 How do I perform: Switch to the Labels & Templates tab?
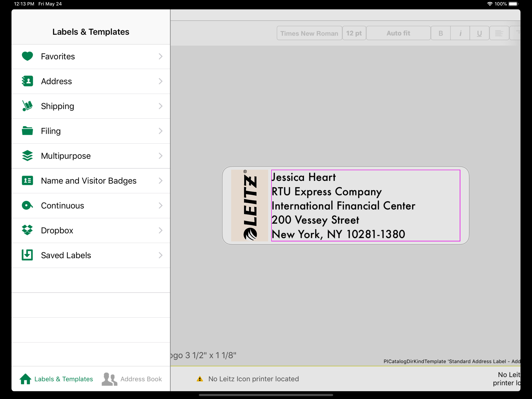tap(56, 379)
